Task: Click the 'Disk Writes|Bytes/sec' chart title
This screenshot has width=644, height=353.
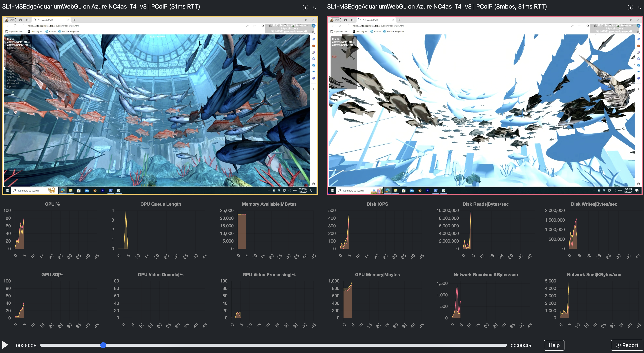Action: pyautogui.click(x=594, y=204)
